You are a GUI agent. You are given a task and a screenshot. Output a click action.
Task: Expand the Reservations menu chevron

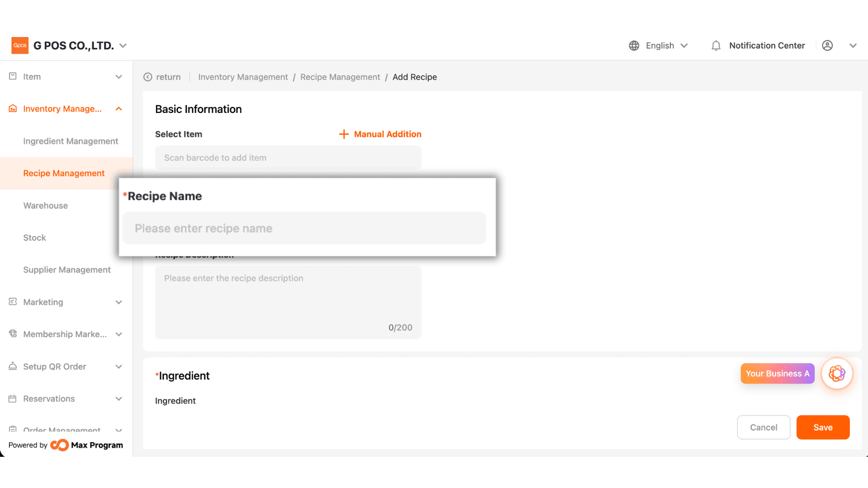pyautogui.click(x=119, y=399)
